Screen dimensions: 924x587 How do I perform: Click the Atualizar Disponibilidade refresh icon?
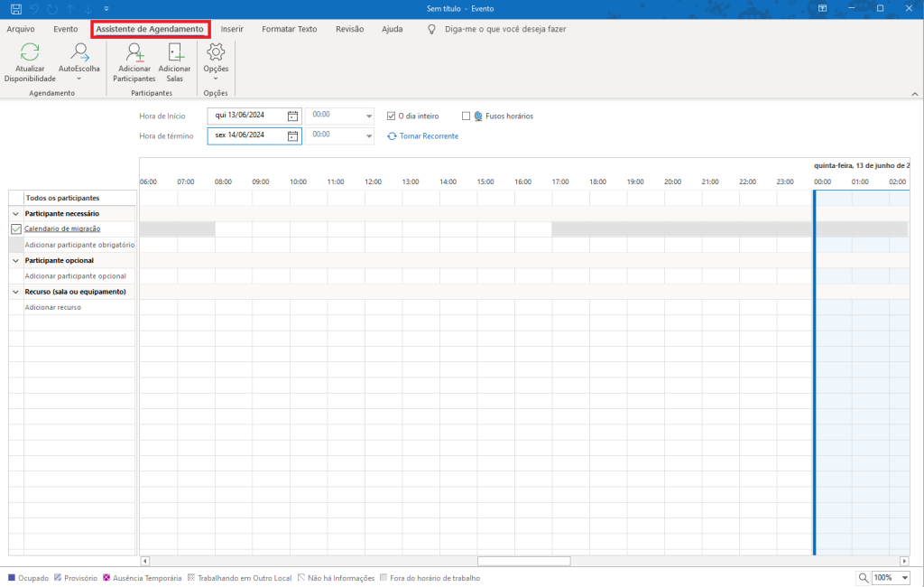tap(30, 54)
